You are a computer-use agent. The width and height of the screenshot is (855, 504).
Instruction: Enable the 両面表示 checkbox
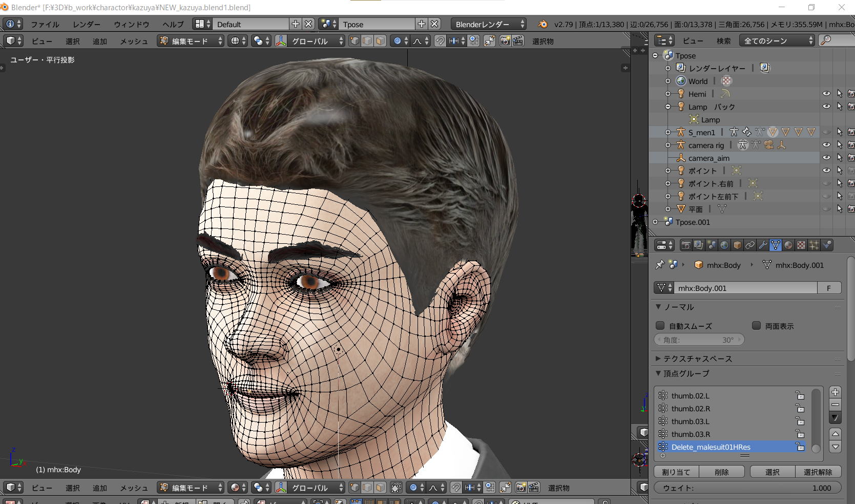[756, 326]
